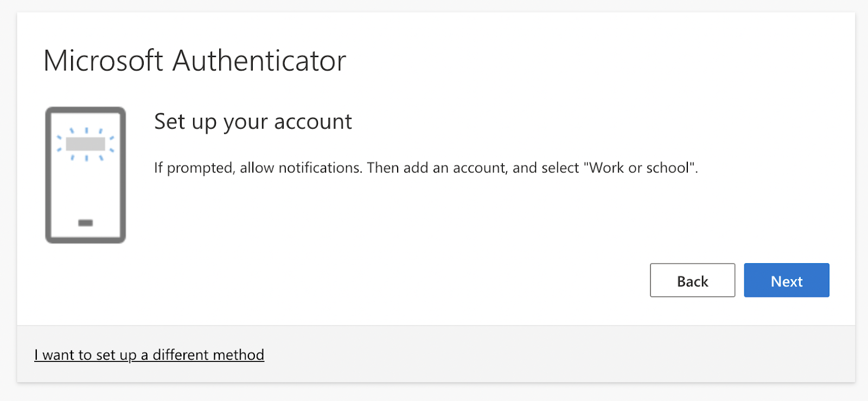The image size is (868, 401).
Task: Click the blue sparkle marks above notification banner
Action: (86, 131)
